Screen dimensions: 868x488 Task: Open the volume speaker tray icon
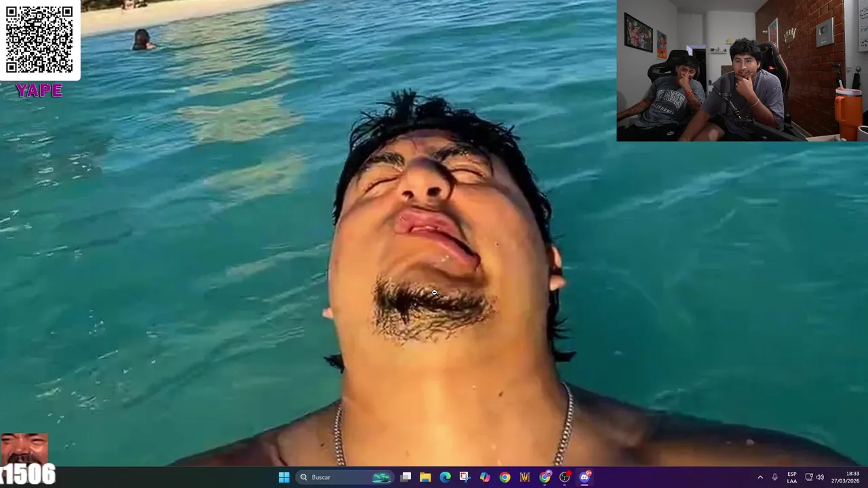coord(820,477)
